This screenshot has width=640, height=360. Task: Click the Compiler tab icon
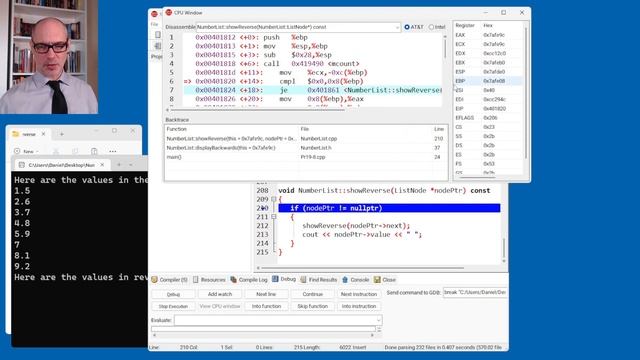154,280
